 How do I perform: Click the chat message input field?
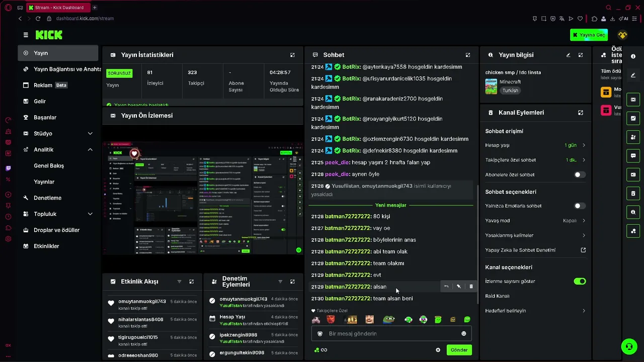click(x=391, y=333)
